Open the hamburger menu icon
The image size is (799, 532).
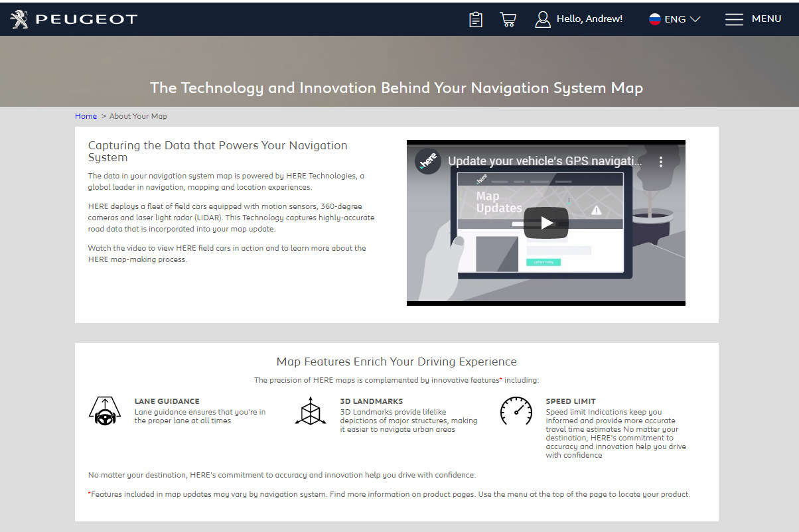tap(734, 19)
